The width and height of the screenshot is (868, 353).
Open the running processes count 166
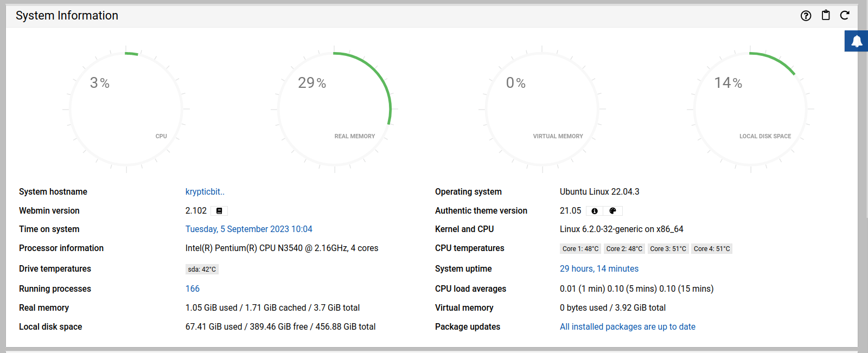(x=192, y=288)
